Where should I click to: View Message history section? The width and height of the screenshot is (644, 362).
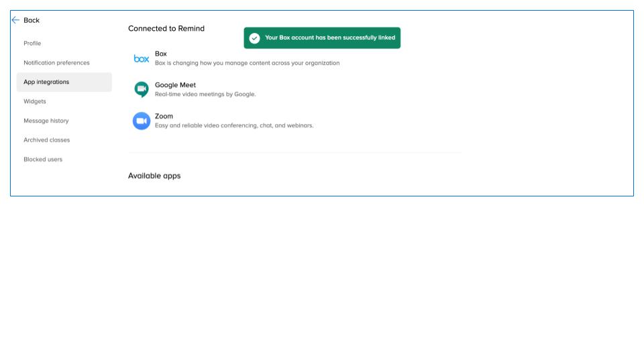[46, 121]
